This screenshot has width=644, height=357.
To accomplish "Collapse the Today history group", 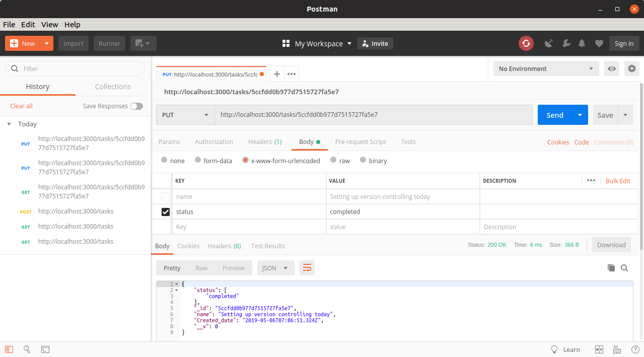I will coord(9,124).
